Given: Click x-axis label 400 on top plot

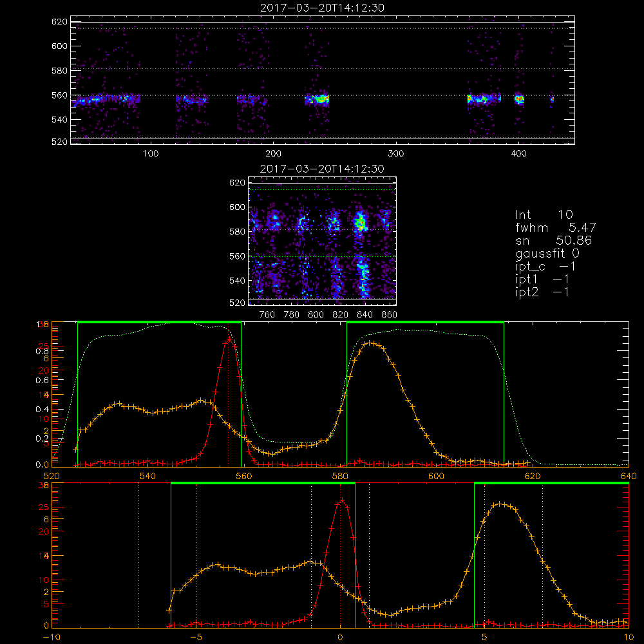Looking at the screenshot, I should [518, 154].
